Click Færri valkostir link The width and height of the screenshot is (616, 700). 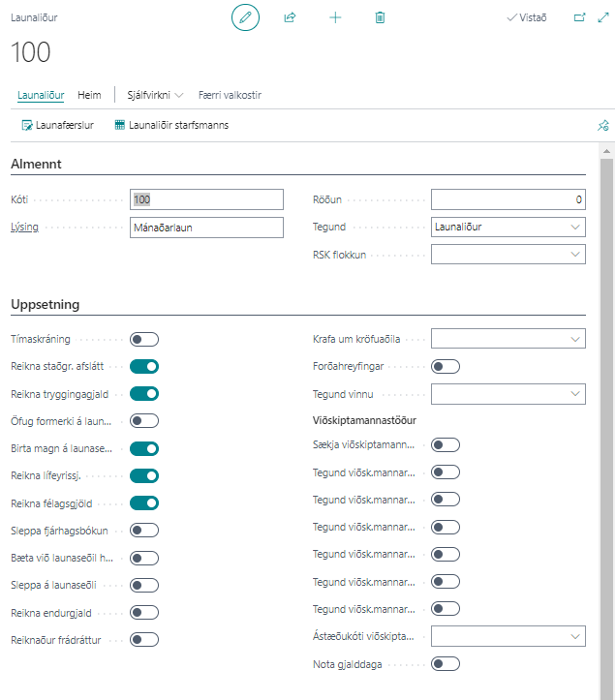(230, 95)
